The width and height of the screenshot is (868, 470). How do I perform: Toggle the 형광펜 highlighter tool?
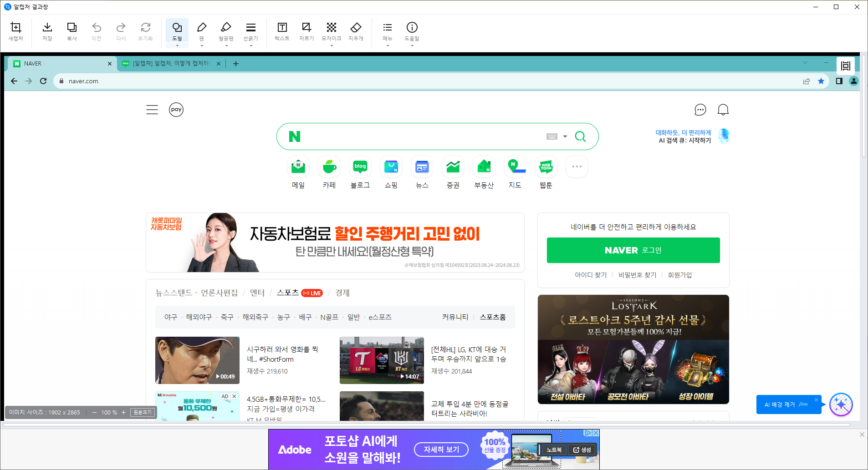pyautogui.click(x=226, y=29)
